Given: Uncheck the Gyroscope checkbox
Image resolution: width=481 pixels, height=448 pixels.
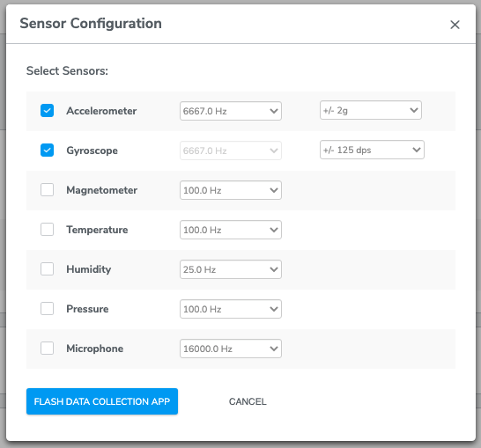Looking at the screenshot, I should 48,151.
